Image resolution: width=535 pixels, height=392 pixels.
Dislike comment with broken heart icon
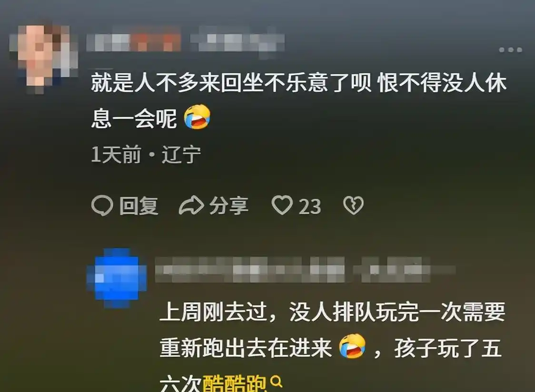click(353, 205)
